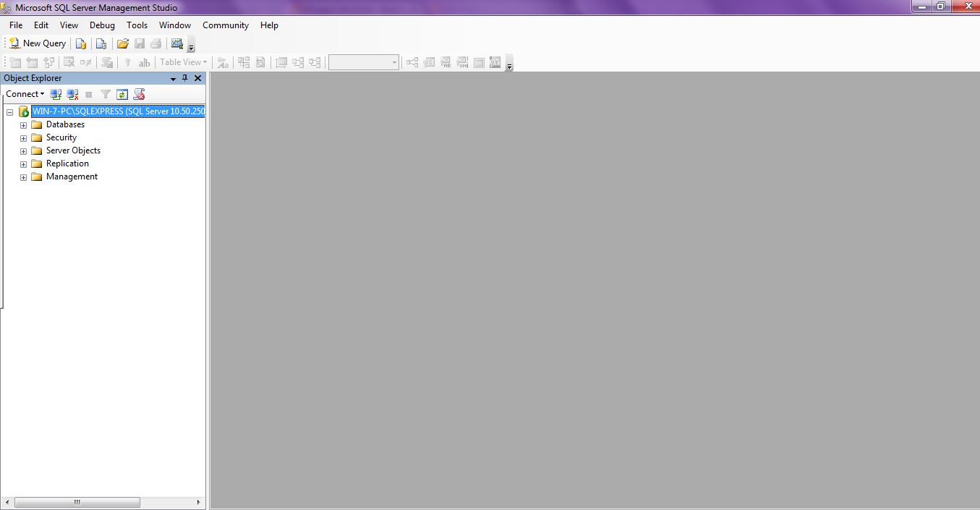Click the Stop square icon

(89, 94)
